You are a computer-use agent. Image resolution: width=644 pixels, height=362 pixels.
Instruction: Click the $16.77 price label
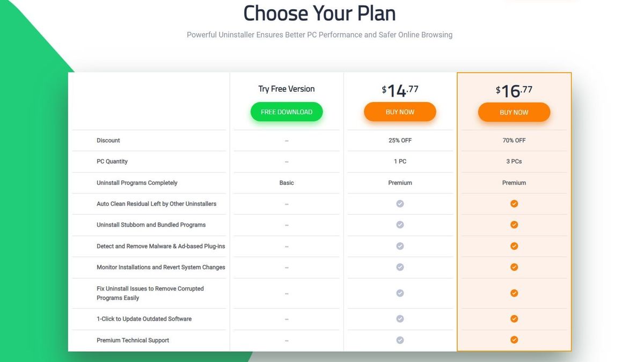(x=514, y=91)
